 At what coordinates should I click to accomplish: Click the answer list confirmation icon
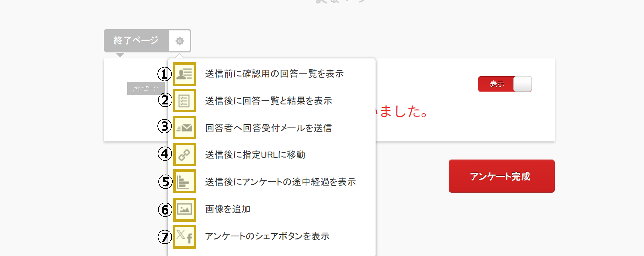point(185,74)
